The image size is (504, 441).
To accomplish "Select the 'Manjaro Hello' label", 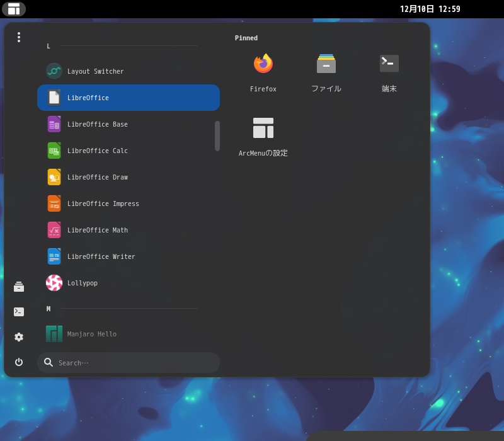I will tap(91, 334).
